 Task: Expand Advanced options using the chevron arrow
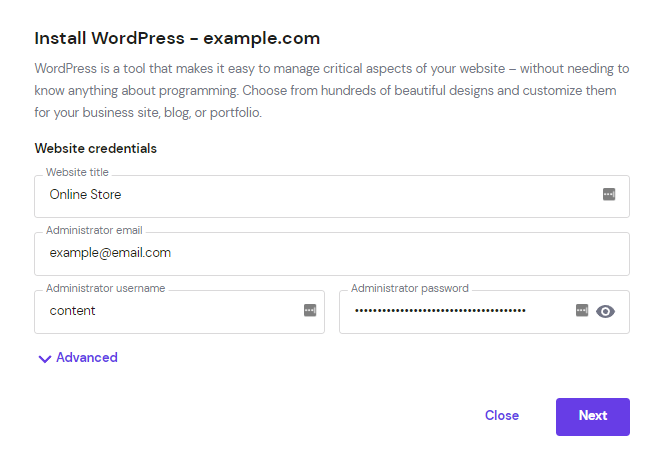coord(45,358)
